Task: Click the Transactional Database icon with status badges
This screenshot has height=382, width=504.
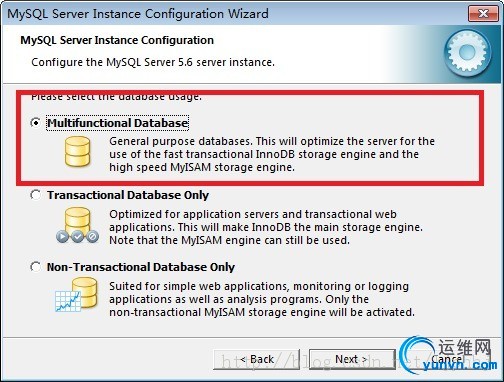Action: pos(77,225)
